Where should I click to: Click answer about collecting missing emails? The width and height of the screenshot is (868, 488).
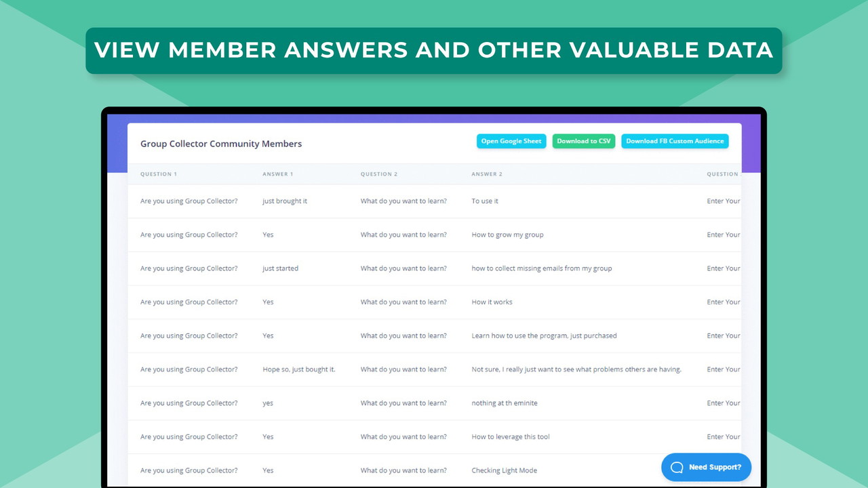click(x=541, y=268)
